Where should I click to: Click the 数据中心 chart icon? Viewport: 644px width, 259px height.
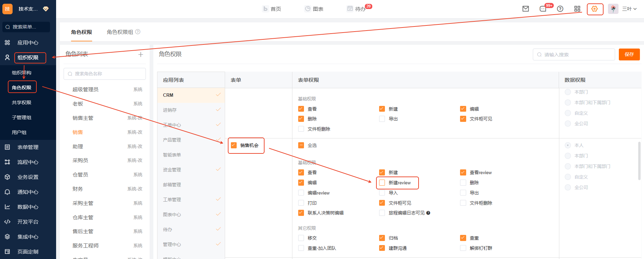[x=7, y=207]
